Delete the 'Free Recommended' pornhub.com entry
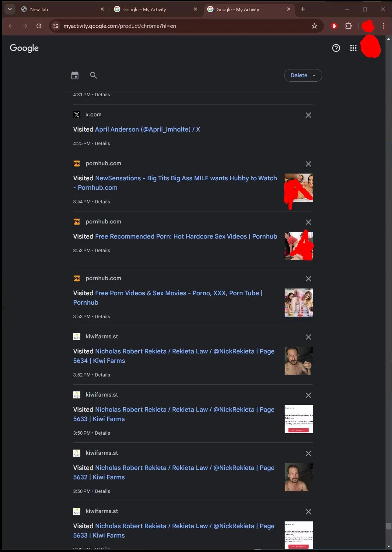 308,222
